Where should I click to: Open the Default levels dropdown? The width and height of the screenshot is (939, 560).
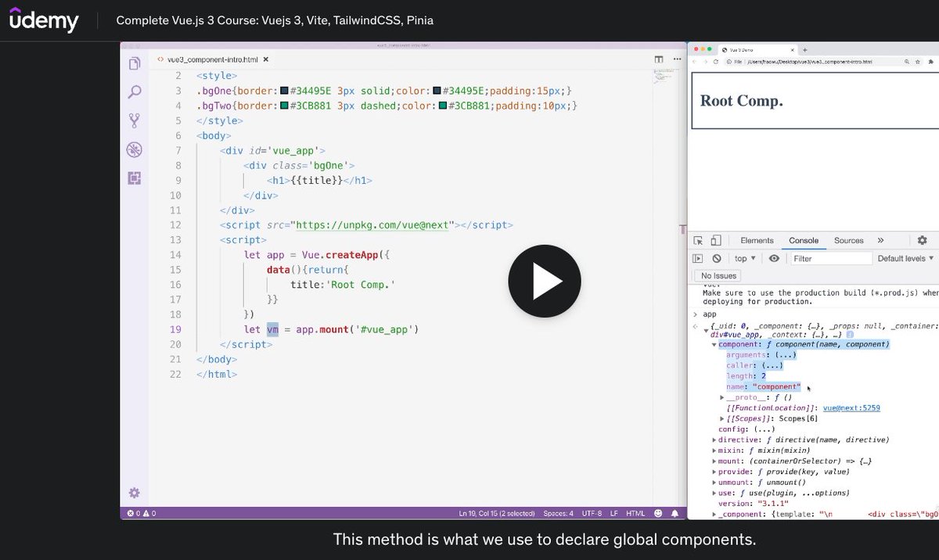906,259
